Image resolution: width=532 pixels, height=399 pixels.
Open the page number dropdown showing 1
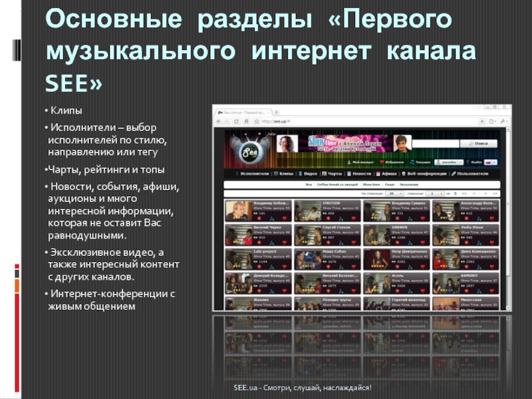435,194
